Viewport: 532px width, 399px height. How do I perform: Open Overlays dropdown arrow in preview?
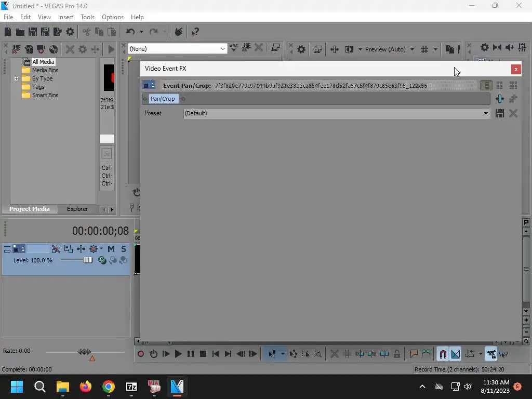click(435, 49)
